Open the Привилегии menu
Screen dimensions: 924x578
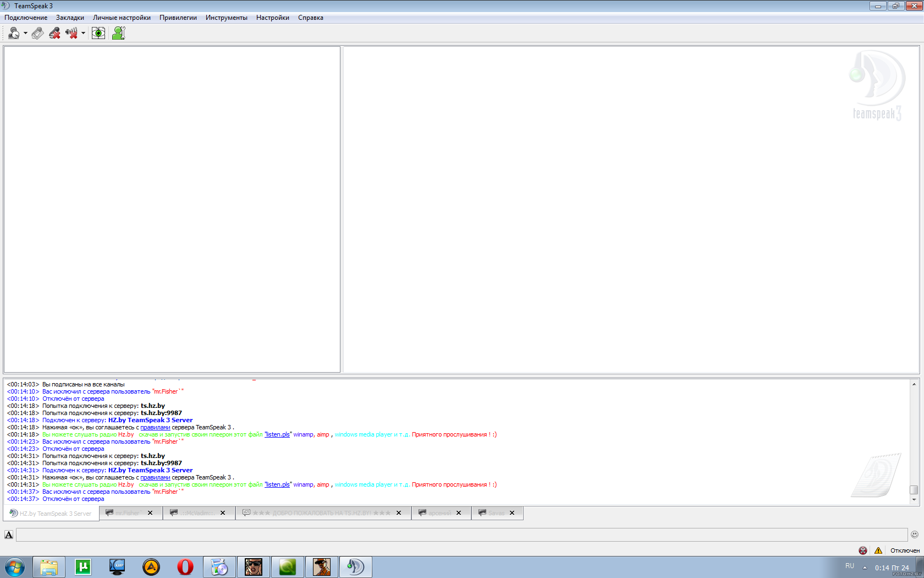point(178,18)
